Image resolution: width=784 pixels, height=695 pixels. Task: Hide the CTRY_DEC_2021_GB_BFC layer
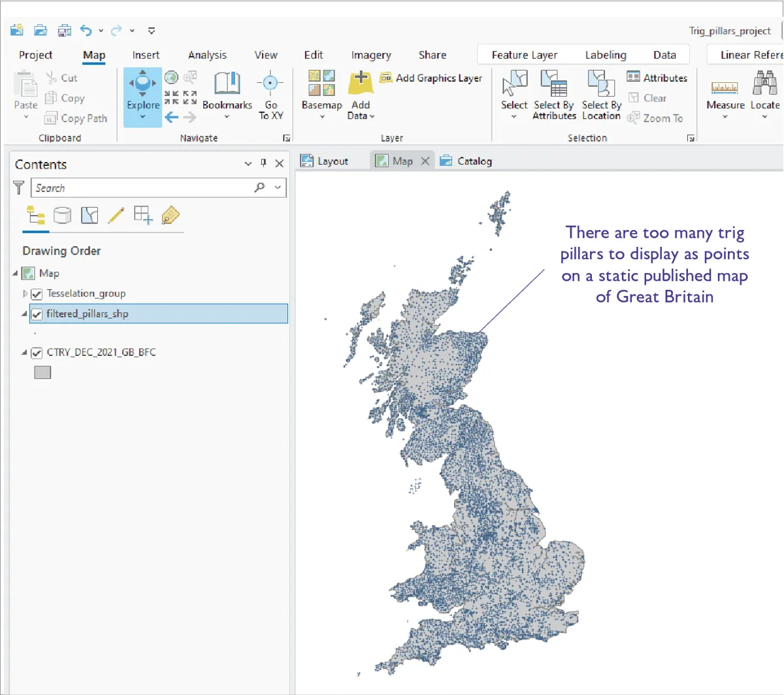click(37, 353)
